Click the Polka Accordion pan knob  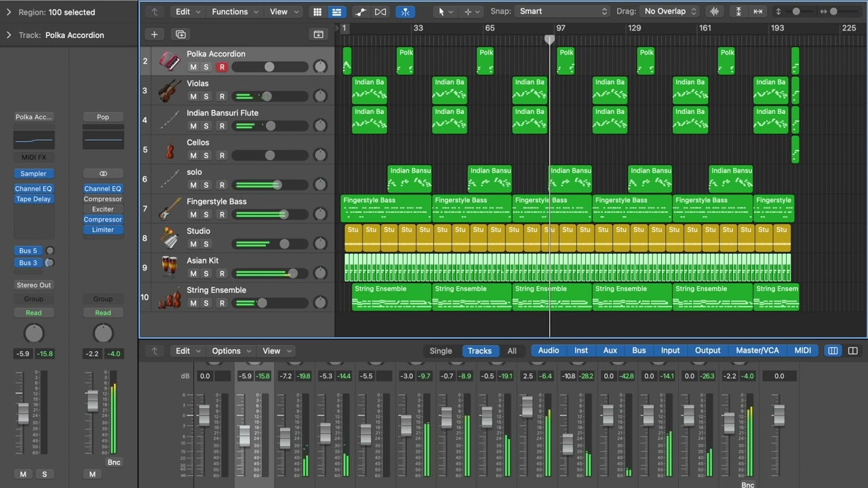(320, 66)
